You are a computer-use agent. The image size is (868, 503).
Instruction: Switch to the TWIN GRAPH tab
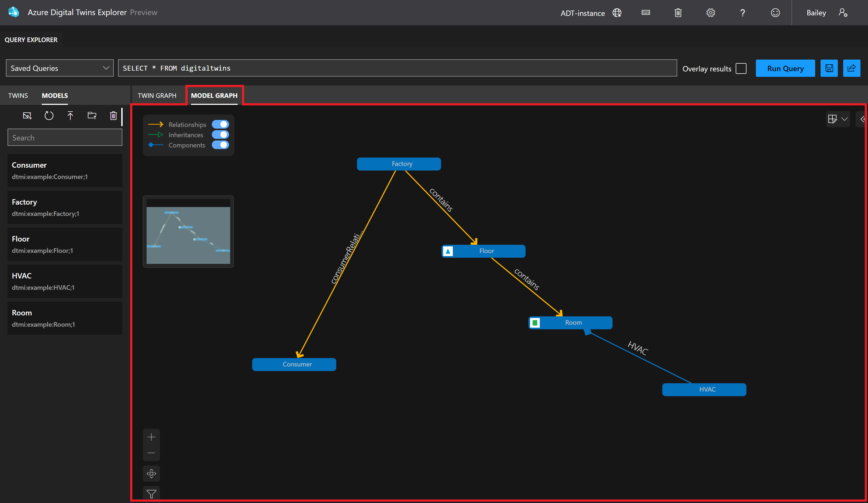pyautogui.click(x=157, y=95)
